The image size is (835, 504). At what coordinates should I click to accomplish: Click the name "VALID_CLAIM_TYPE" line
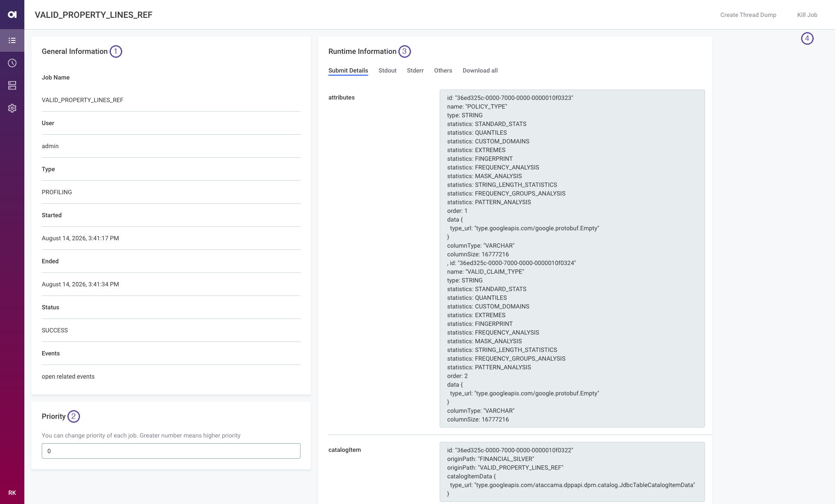485,272
